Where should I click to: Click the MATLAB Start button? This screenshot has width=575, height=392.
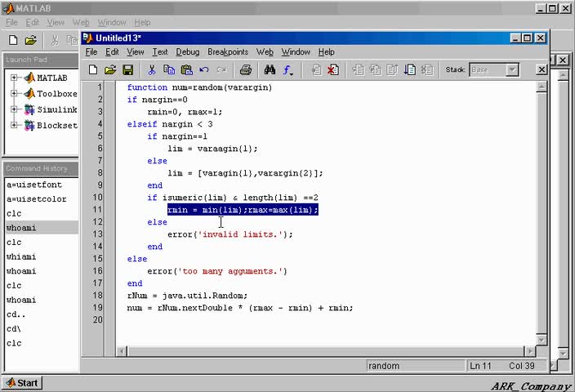(22, 383)
